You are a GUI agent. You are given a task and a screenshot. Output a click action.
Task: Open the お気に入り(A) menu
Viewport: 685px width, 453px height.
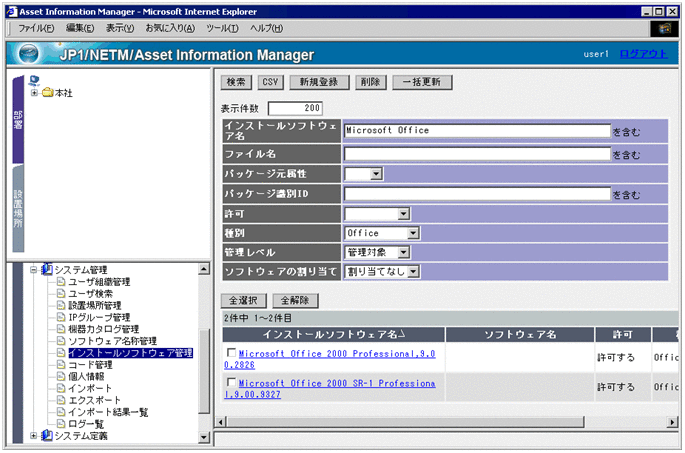point(170,28)
